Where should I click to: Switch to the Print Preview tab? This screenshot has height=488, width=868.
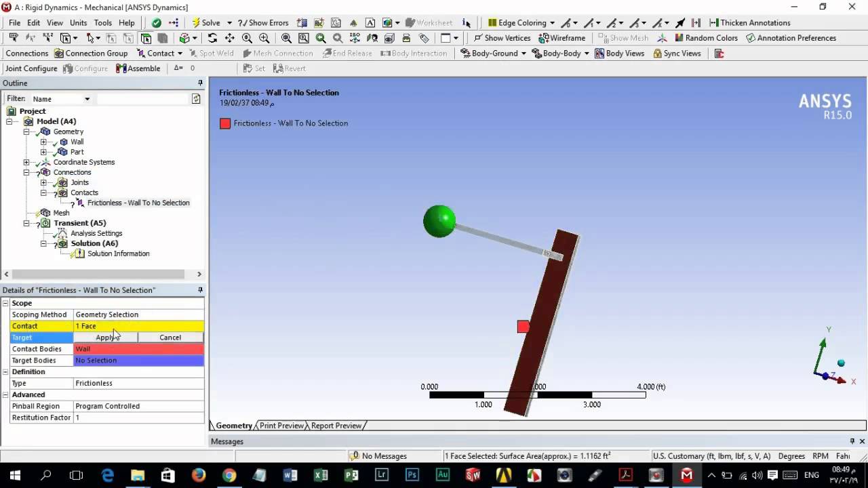(x=281, y=426)
